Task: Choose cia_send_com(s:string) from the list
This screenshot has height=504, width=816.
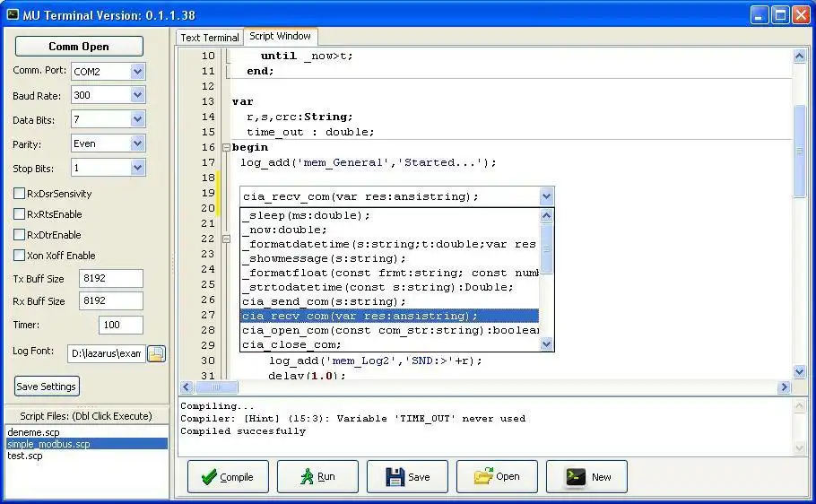Action: pyautogui.click(x=390, y=301)
